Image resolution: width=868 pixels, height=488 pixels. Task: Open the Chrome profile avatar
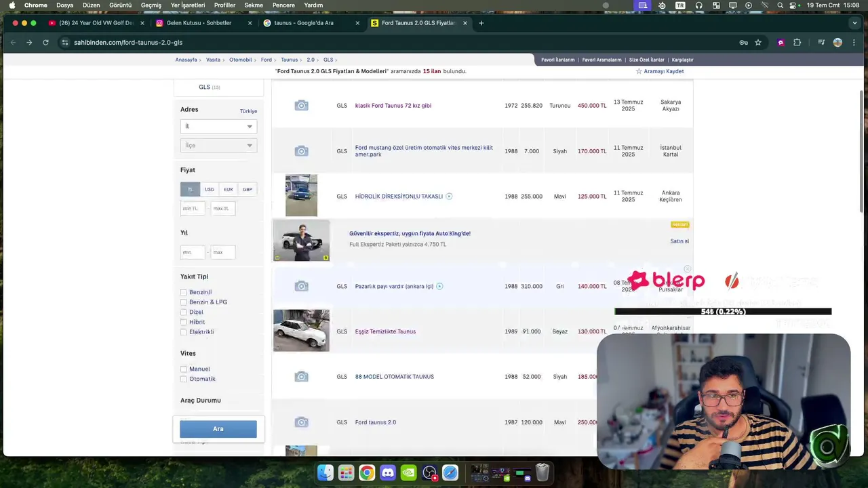837,42
